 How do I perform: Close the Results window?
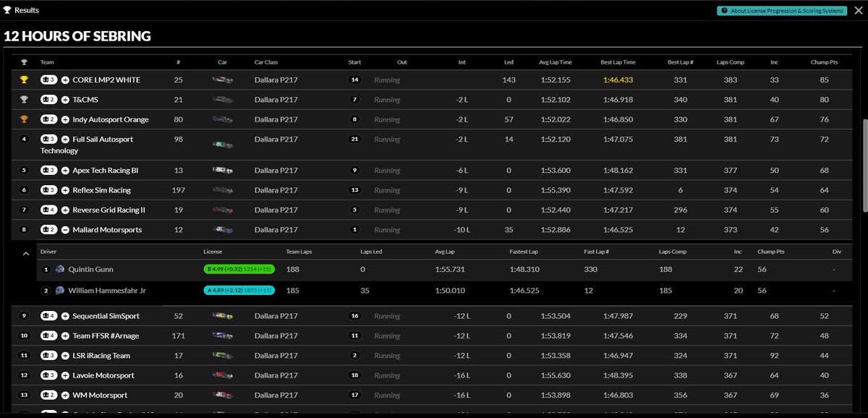pyautogui.click(x=858, y=10)
